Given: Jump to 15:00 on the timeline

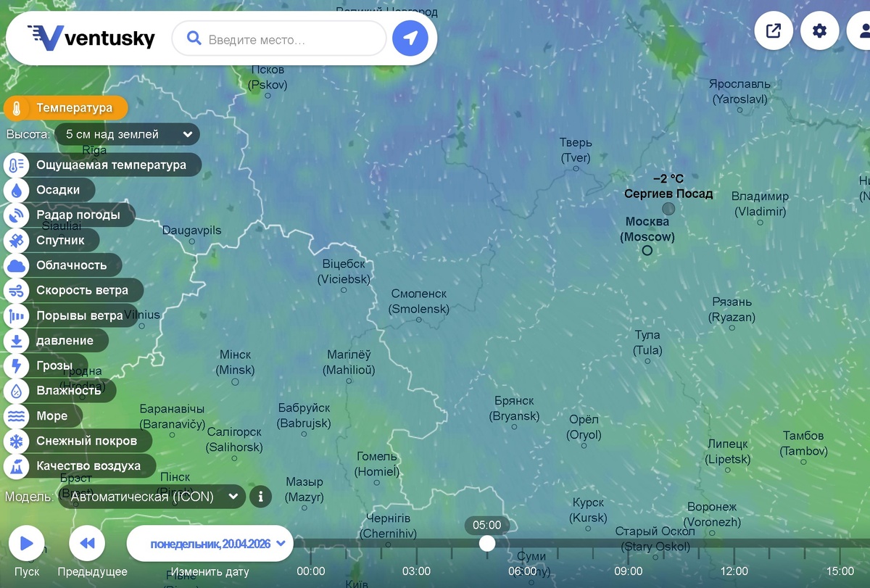Looking at the screenshot, I should [840, 571].
